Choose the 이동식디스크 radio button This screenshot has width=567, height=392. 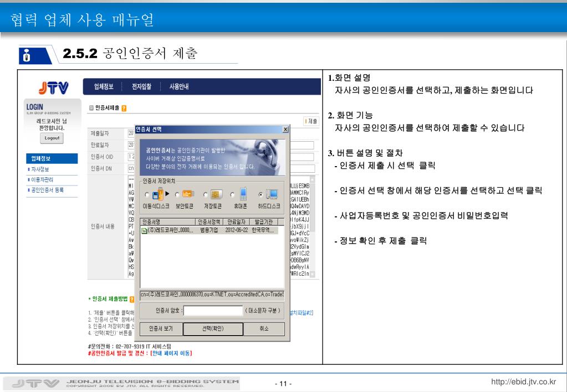click(147, 195)
